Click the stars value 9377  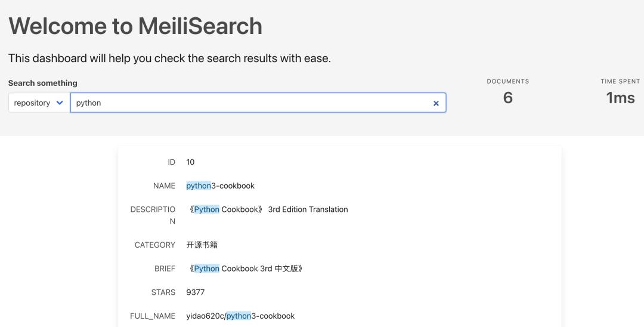[x=196, y=292]
